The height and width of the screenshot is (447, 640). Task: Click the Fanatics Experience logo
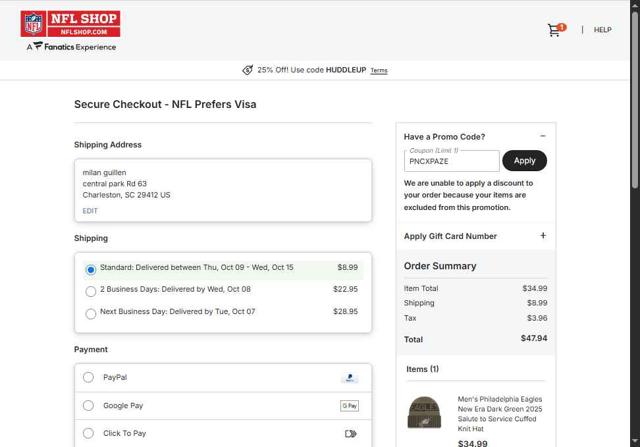[71, 46]
